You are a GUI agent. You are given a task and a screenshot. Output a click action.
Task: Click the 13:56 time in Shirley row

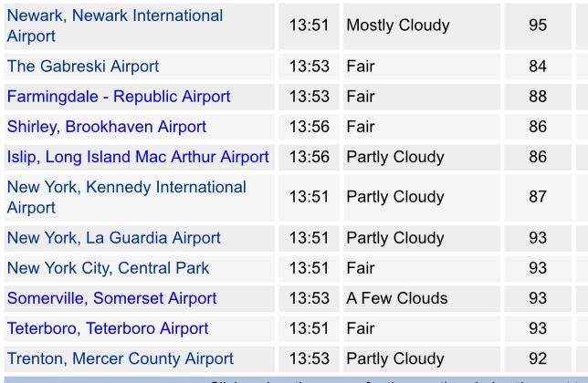pos(309,127)
